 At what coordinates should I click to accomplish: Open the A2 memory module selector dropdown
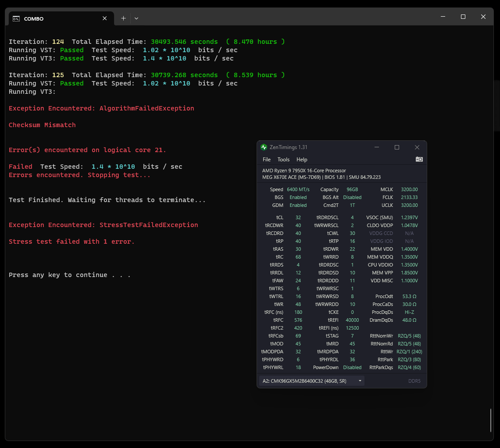coord(312,381)
